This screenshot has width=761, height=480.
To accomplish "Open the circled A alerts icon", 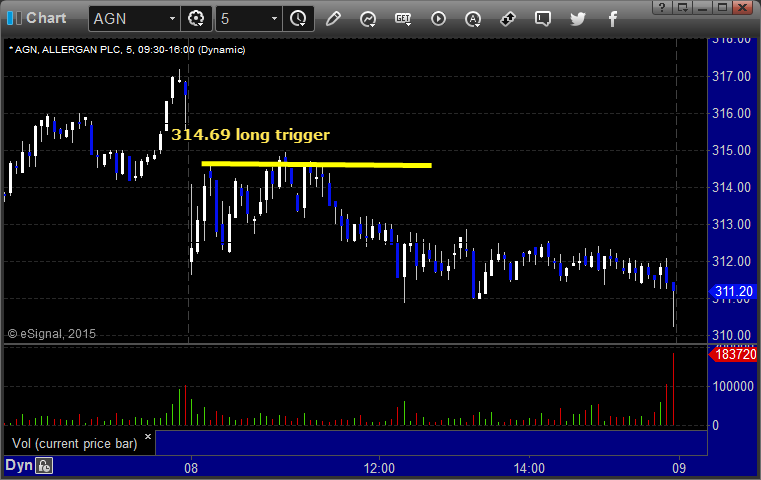I will [473, 19].
